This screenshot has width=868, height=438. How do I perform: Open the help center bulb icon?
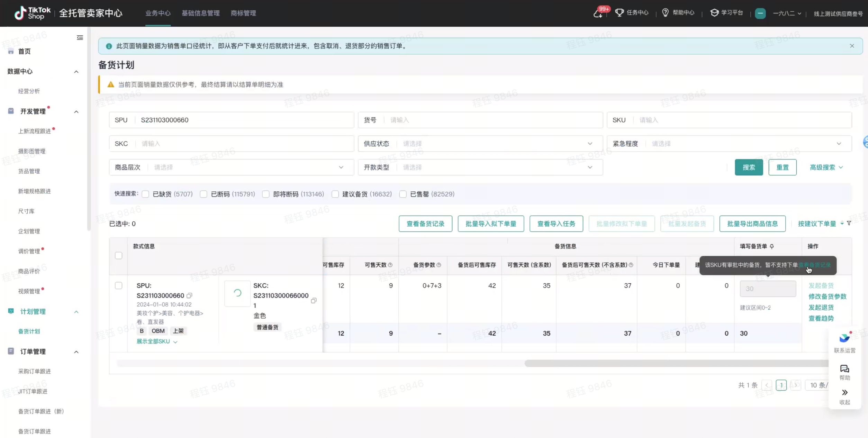[665, 13]
